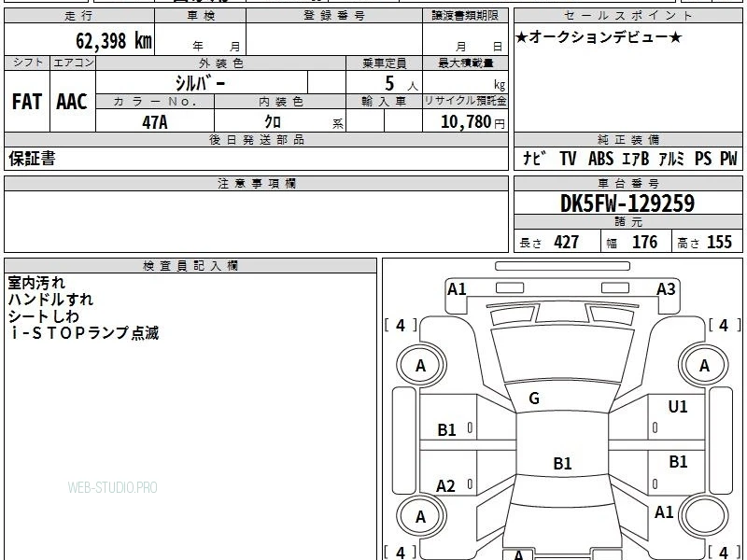Image resolution: width=747 pixels, height=560 pixels.
Task: Click the 注意事項欄 header
Action: (256, 183)
